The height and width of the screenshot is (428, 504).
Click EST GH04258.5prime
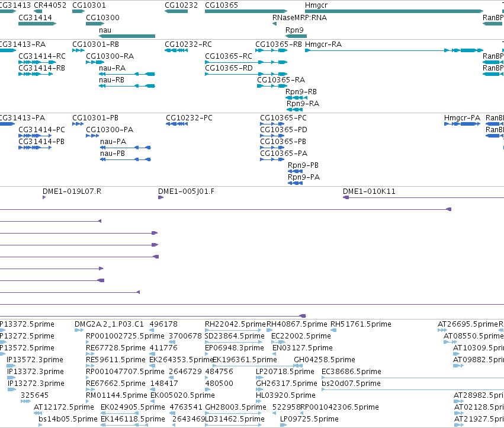298,366
